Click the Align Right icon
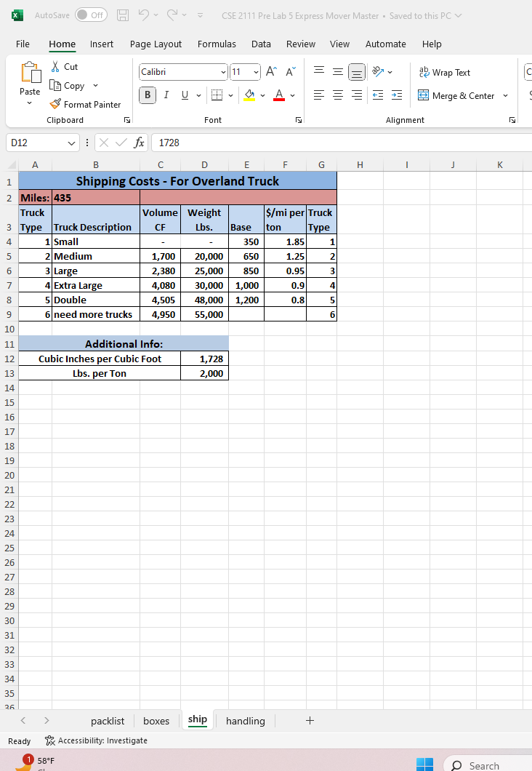 (x=357, y=95)
